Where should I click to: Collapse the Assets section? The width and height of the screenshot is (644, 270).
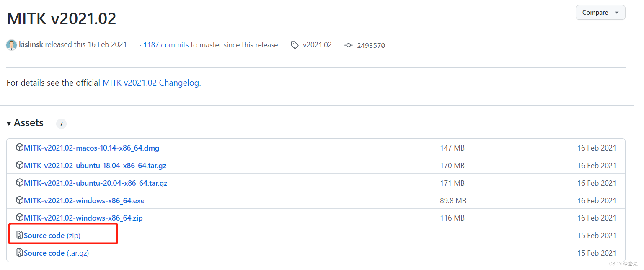[x=25, y=123]
